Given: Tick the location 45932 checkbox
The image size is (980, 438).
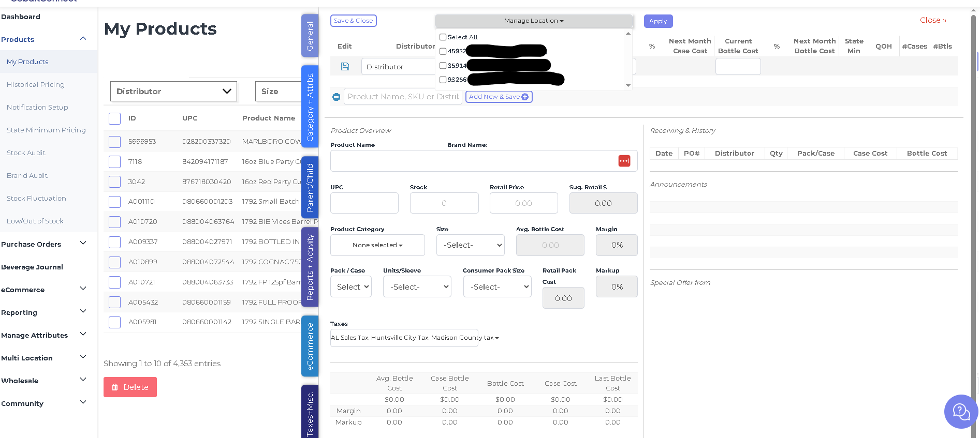Looking at the screenshot, I should [x=443, y=51].
